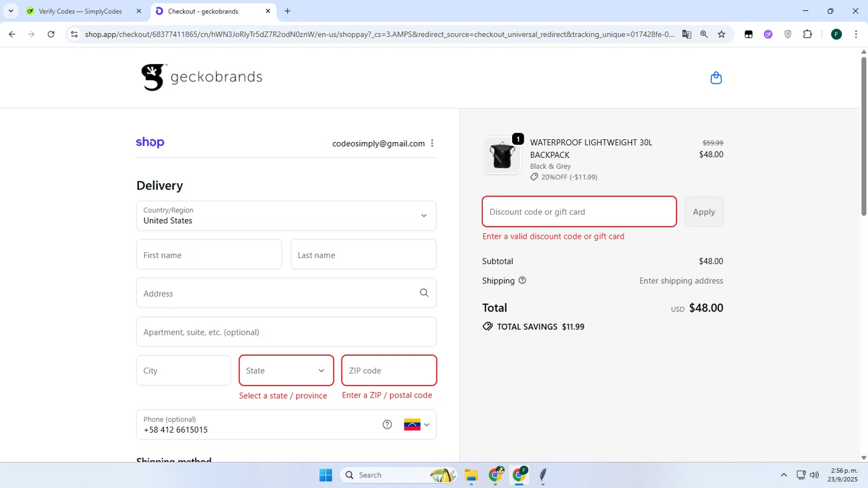Open the State dropdown
Screen dimensions: 868x488
tap(286, 371)
